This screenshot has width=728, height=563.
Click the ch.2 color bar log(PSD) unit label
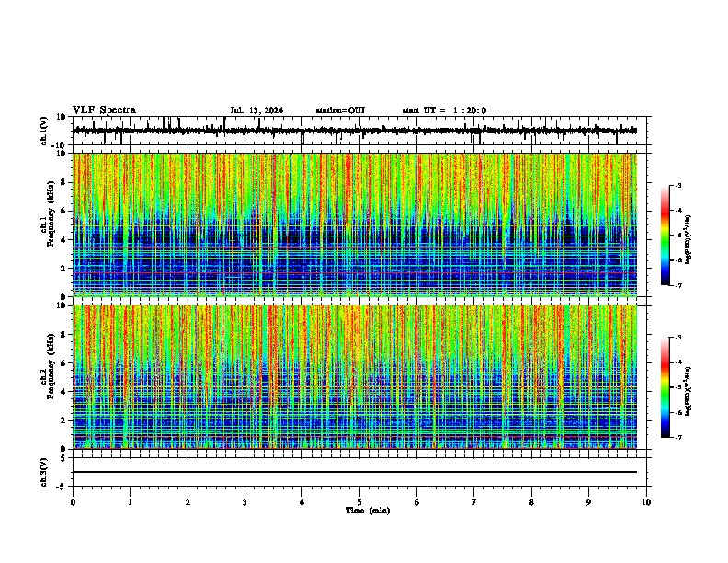tap(688, 391)
